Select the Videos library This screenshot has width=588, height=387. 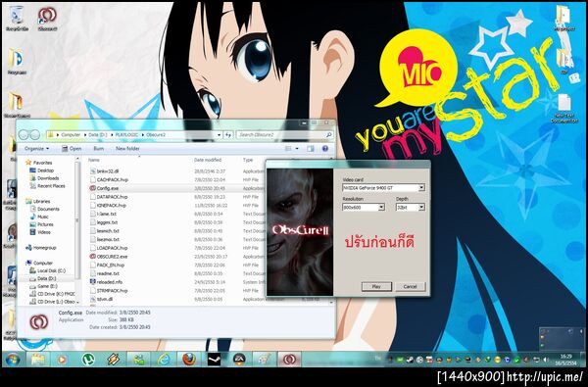coord(40,232)
